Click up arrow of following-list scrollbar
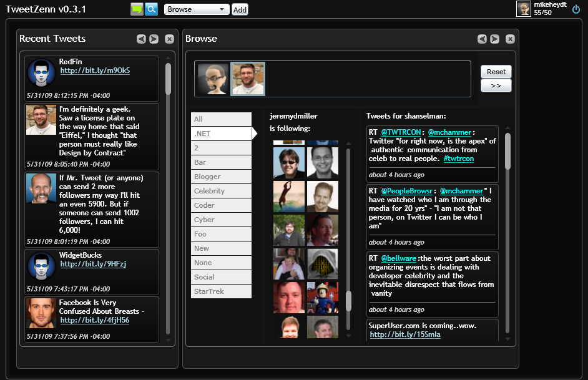This screenshot has height=380, width=588. click(x=348, y=143)
